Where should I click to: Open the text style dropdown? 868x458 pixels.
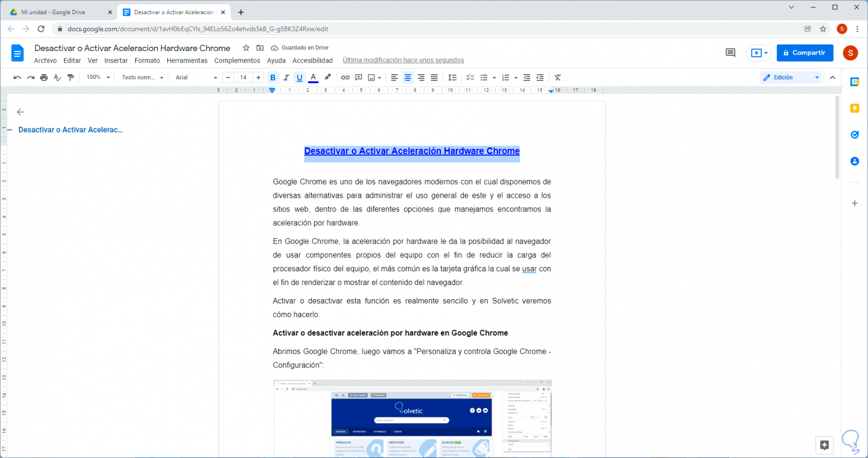(x=143, y=77)
